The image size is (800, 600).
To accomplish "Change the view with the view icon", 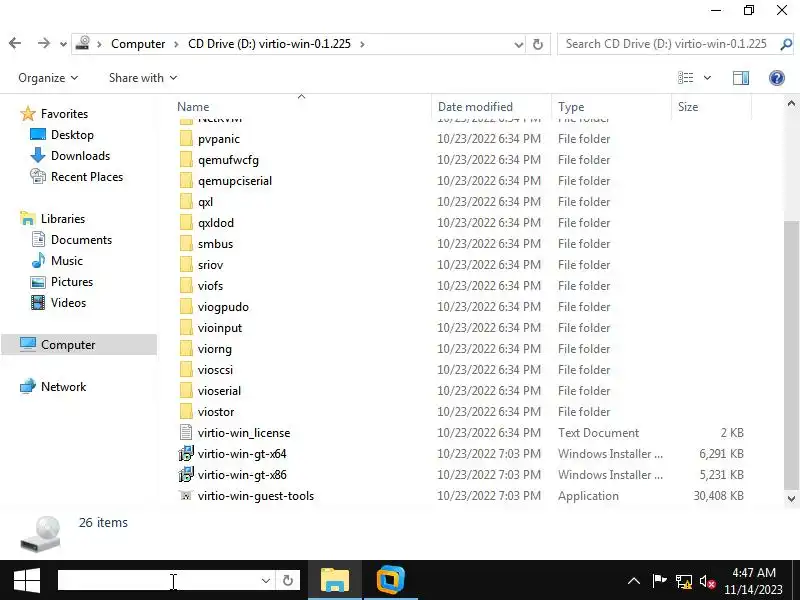I will (x=685, y=78).
